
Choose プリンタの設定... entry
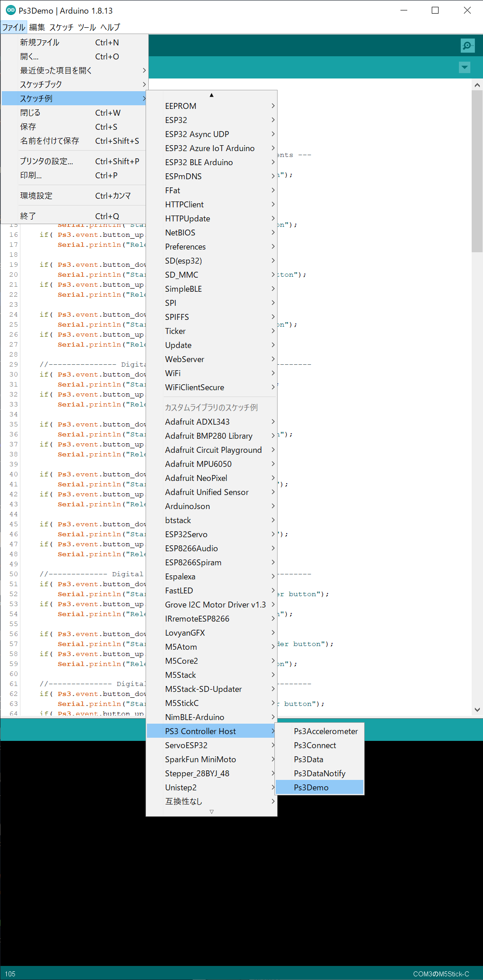pos(74,161)
